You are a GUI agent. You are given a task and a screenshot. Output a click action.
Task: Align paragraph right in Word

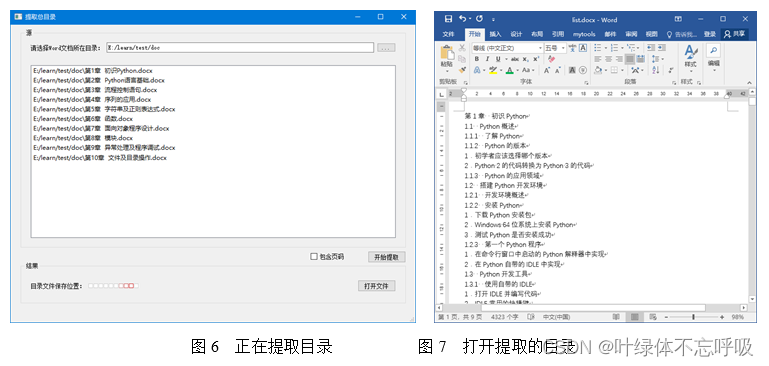[619, 59]
